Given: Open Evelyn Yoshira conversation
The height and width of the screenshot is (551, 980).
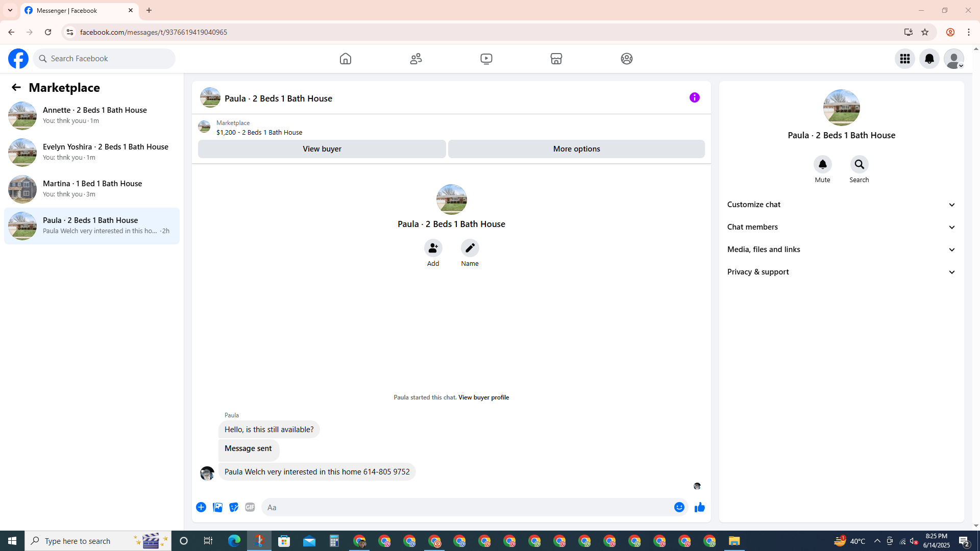Looking at the screenshot, I should pos(92,153).
